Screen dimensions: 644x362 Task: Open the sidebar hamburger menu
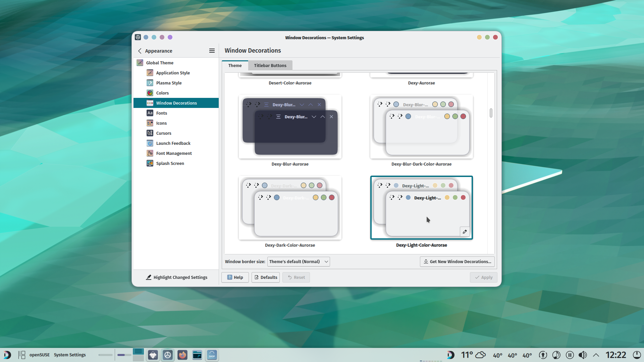click(212, 51)
